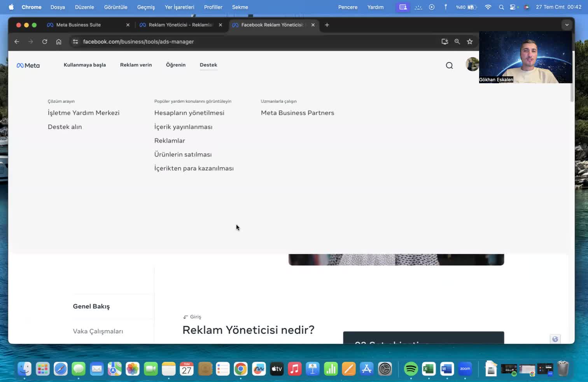Reload the page with refresh icon

45,42
